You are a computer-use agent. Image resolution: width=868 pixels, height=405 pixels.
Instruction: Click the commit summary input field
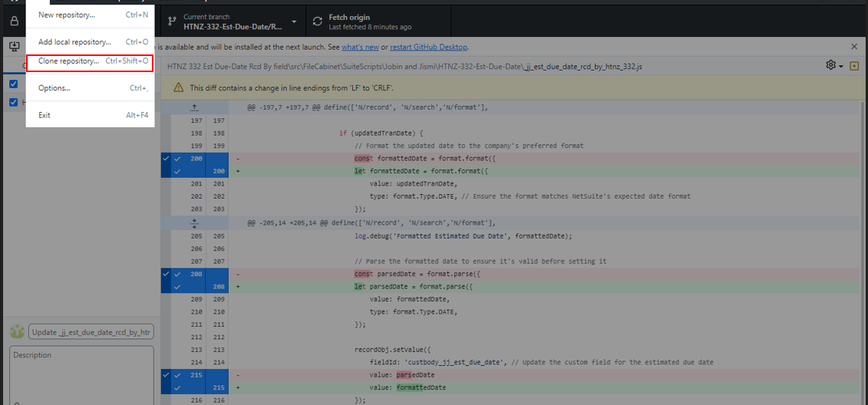[91, 332]
